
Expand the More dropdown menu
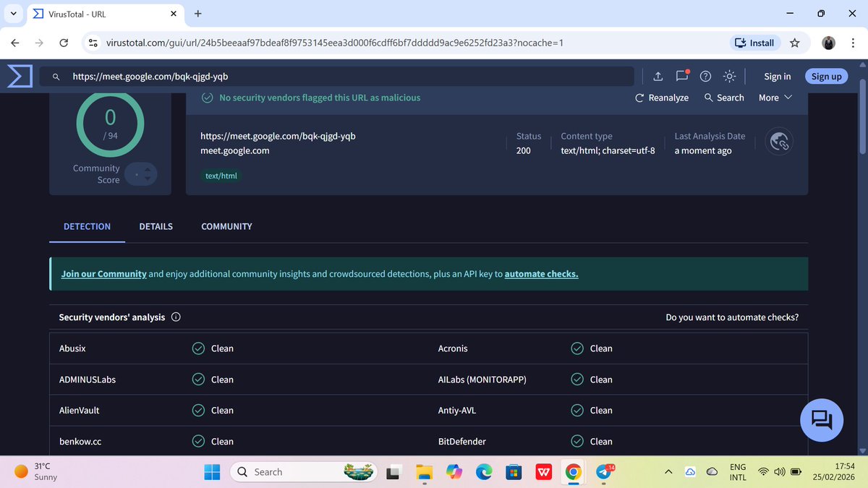775,98
